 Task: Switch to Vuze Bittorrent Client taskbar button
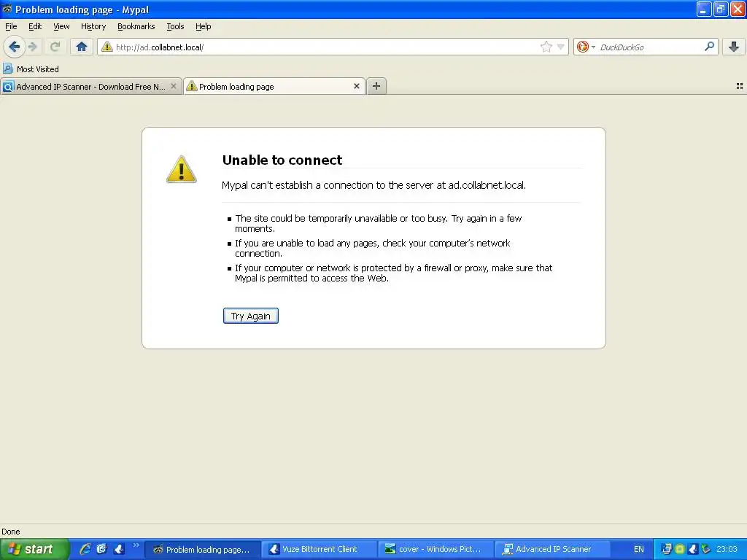pos(320,550)
